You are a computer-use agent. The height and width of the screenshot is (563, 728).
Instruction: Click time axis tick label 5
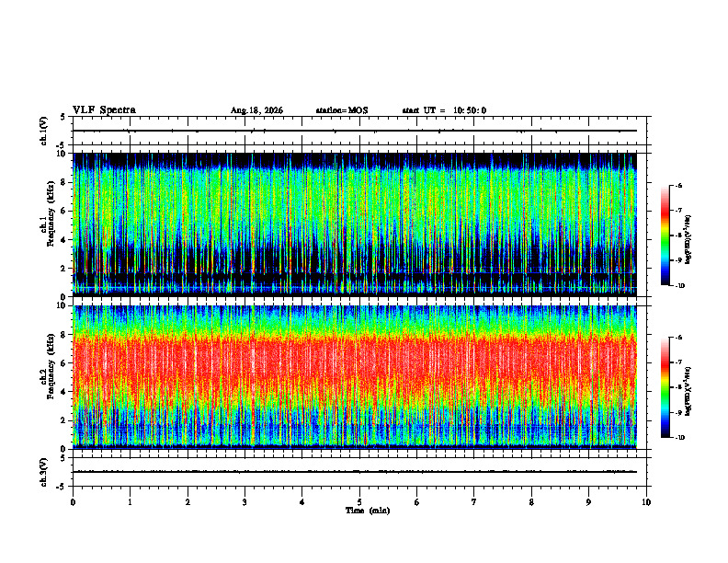pyautogui.click(x=359, y=502)
